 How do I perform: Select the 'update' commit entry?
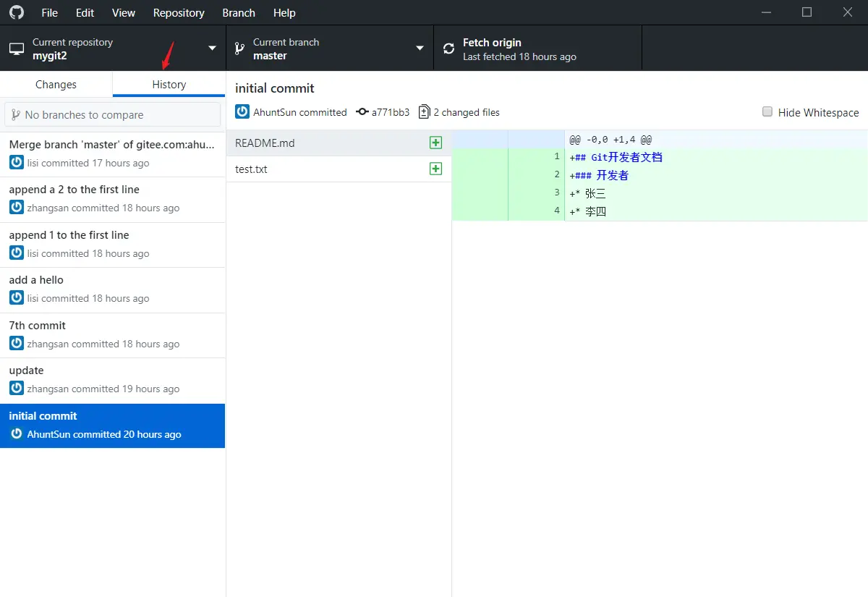click(113, 380)
